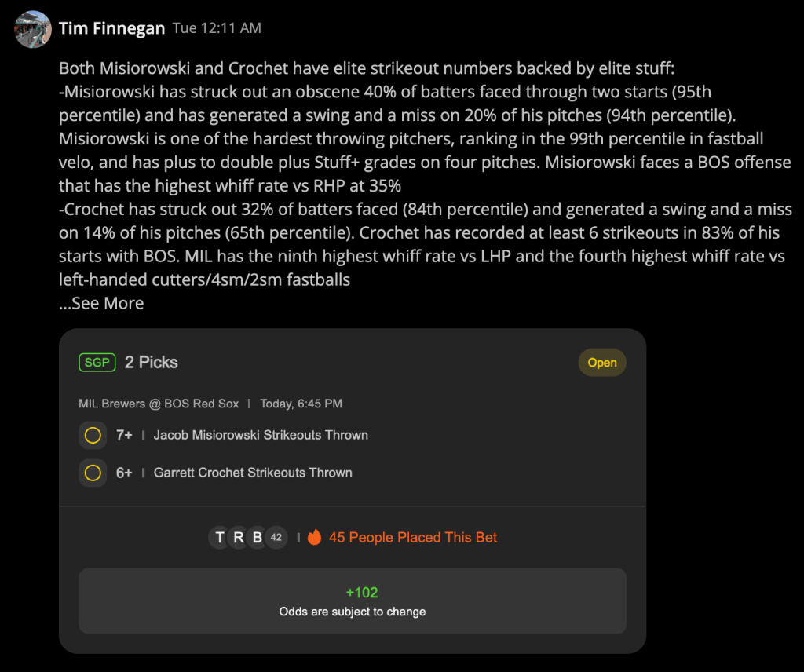
Task: Open Tim Finnegan's profile avatar
Action: pos(33,29)
